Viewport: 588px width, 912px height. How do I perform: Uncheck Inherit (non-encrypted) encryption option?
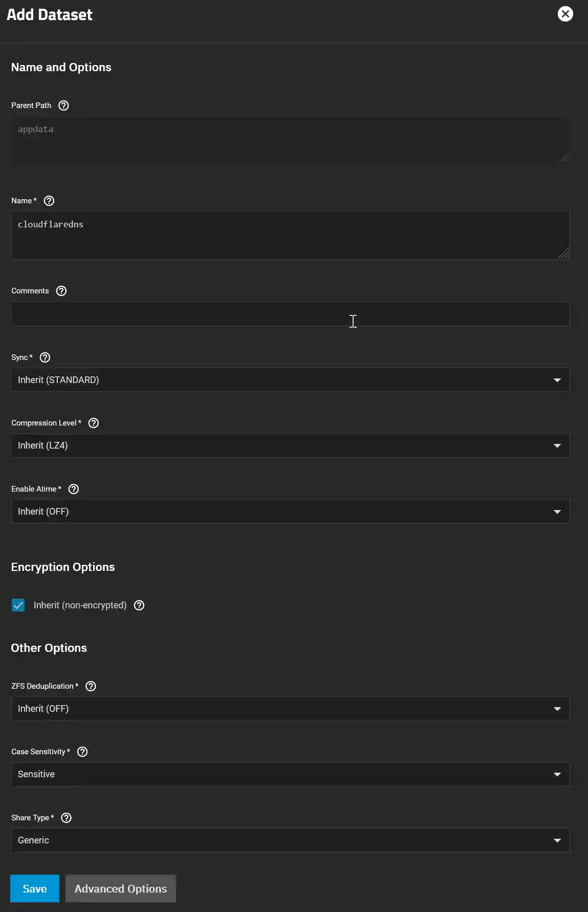pos(18,605)
